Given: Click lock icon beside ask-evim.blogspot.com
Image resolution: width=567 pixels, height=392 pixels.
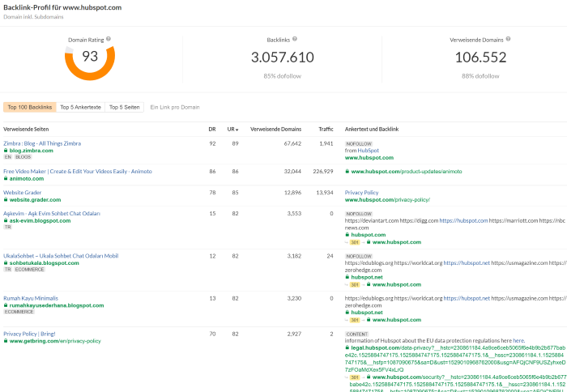Looking at the screenshot, I should coord(6,220).
